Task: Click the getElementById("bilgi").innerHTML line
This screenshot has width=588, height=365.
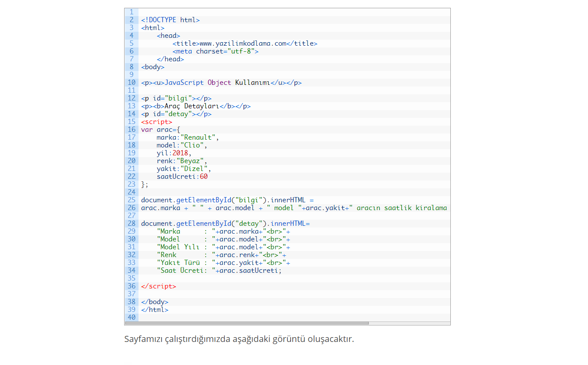Action: coord(227,200)
